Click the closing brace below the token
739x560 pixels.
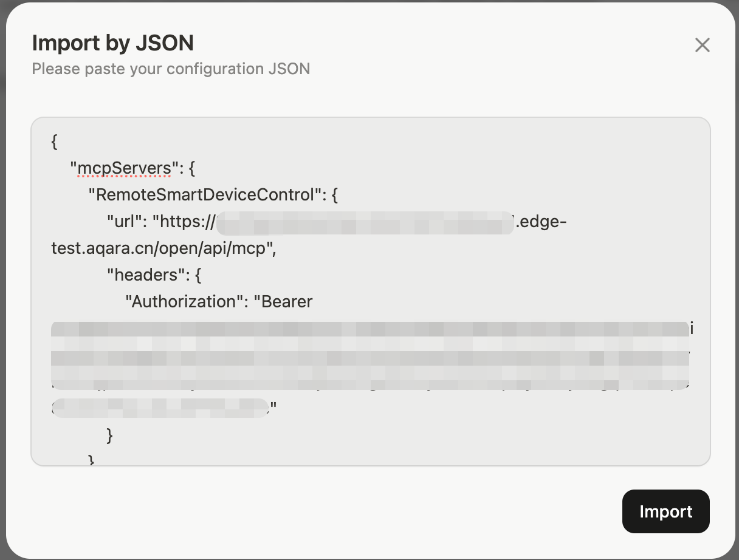point(110,435)
